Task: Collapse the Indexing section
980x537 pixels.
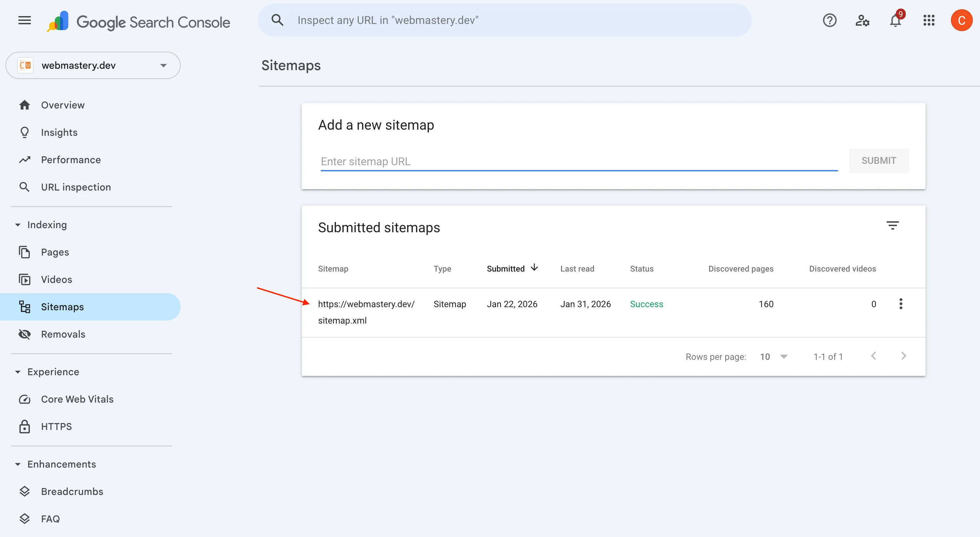Action: point(17,225)
